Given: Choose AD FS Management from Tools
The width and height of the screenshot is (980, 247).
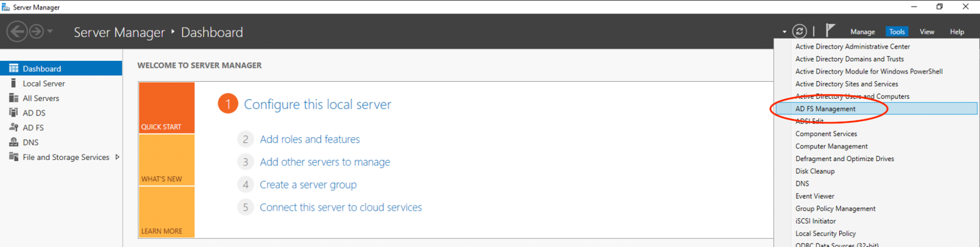Looking at the screenshot, I should pos(876,109).
